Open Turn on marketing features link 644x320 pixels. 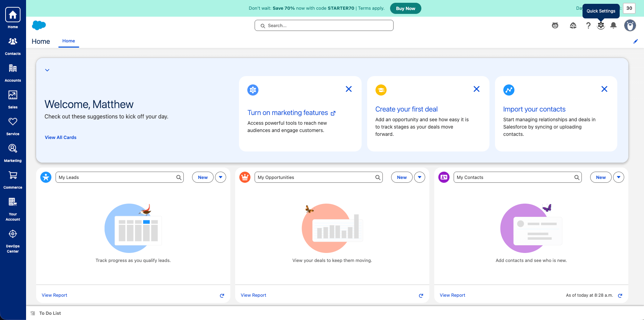pos(291,113)
